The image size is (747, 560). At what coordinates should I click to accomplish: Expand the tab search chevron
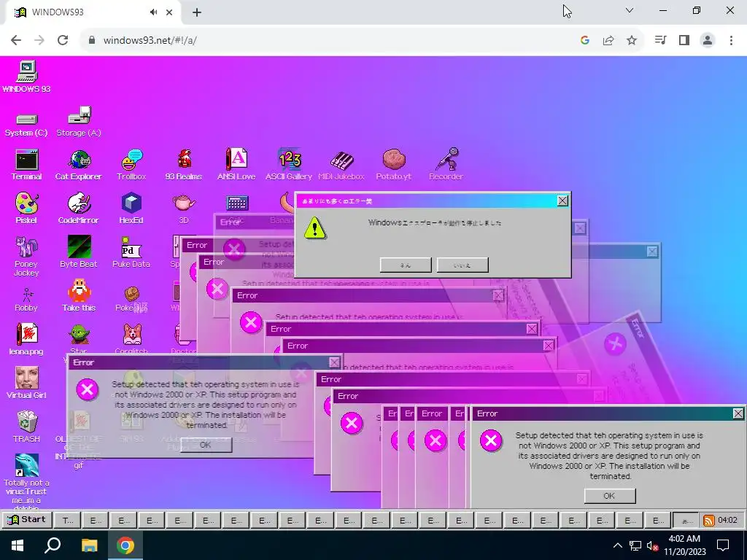point(630,10)
